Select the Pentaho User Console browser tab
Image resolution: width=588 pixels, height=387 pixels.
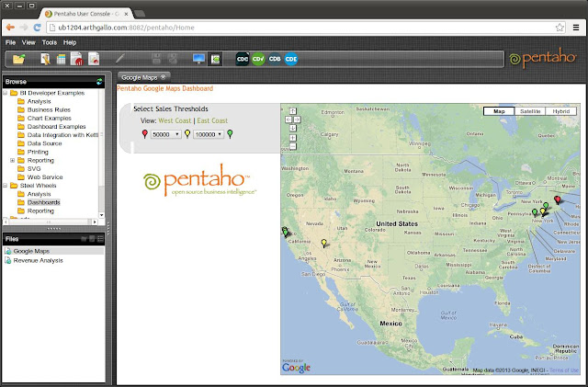coord(86,14)
